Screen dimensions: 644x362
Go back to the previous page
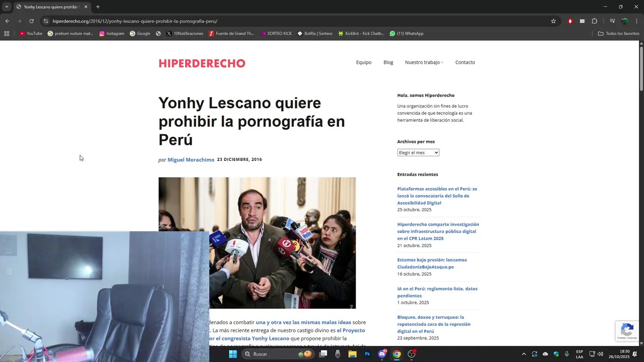pyautogui.click(x=7, y=21)
